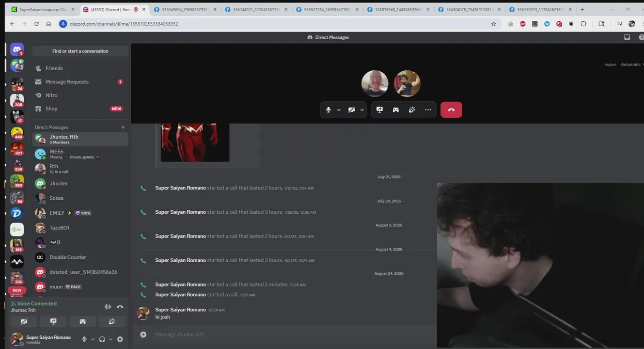Click Super Saiyan Romano name on hi josh message
The height and width of the screenshot is (349, 644).
click(180, 310)
